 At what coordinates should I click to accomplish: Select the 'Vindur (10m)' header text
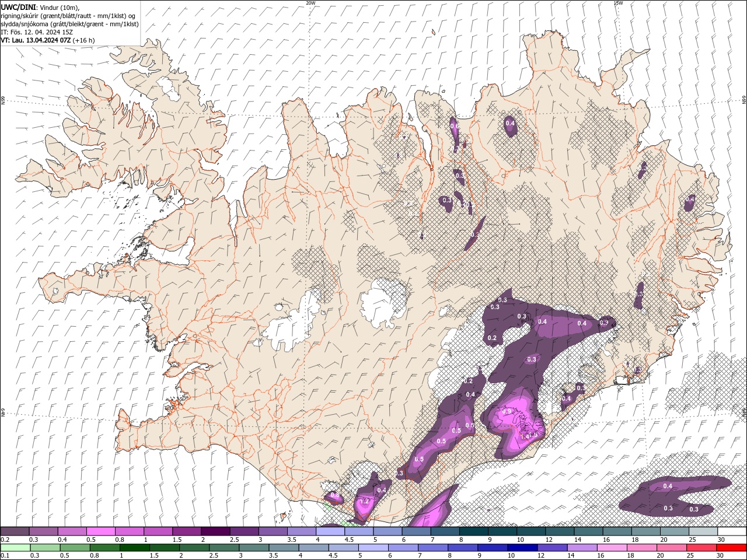pyautogui.click(x=60, y=7)
